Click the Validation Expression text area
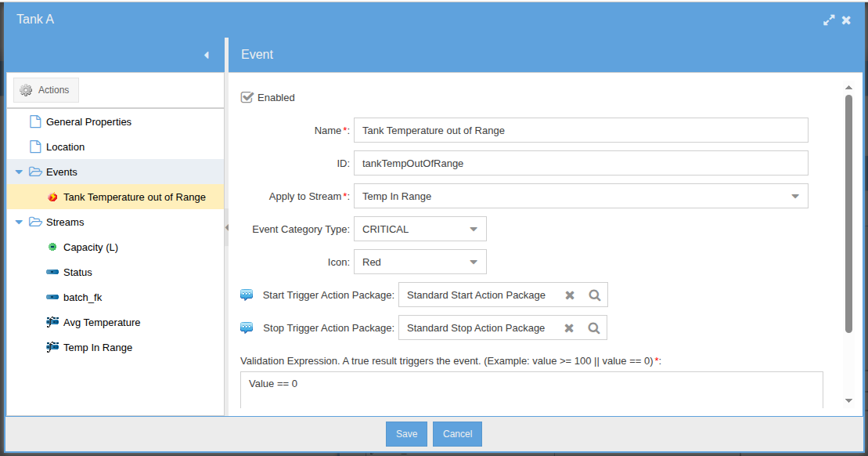 (531, 390)
